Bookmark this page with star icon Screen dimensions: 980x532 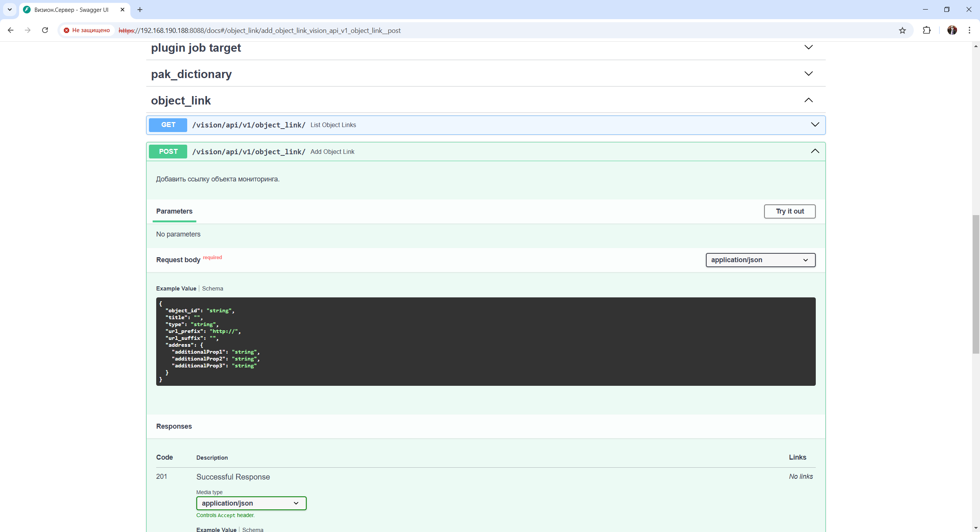click(x=902, y=30)
